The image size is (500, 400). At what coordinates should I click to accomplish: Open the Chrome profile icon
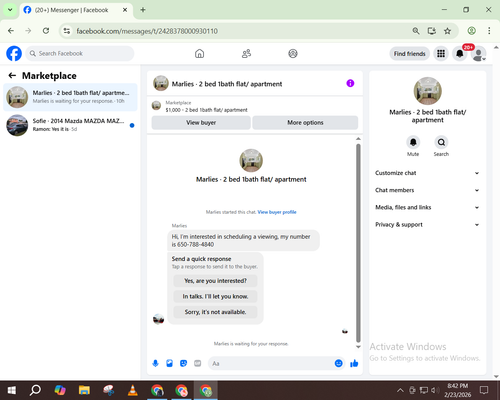pyautogui.click(x=471, y=31)
